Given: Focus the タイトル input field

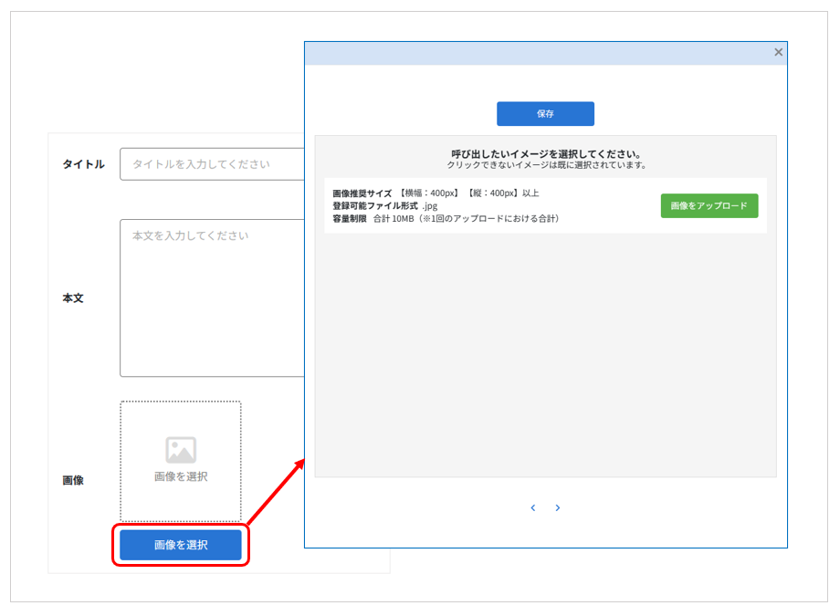Looking at the screenshot, I should click(212, 164).
